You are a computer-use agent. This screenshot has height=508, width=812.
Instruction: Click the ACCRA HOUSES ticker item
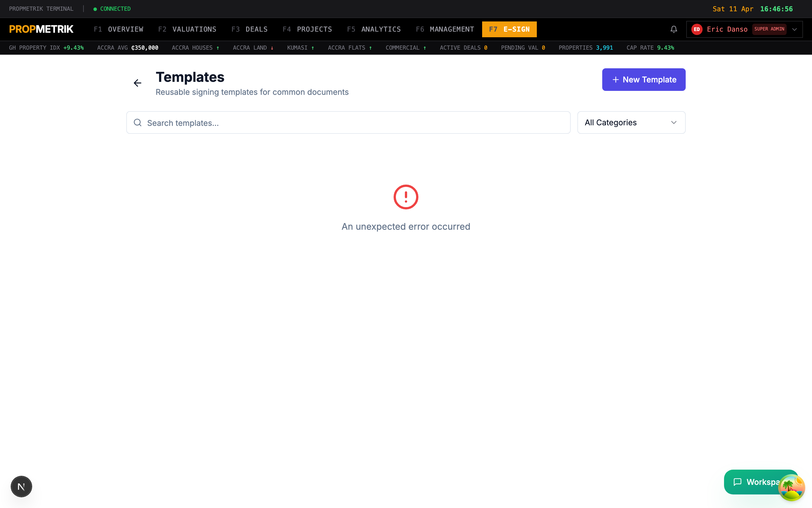click(196, 48)
